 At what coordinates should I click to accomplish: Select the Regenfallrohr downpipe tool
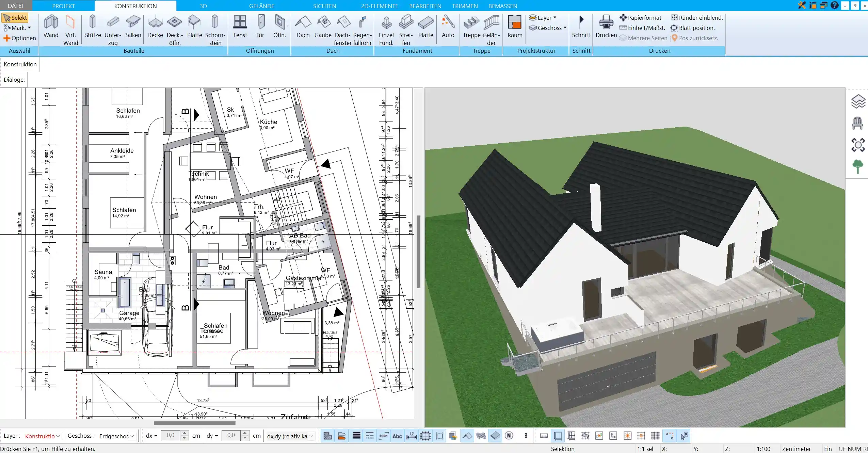362,30
